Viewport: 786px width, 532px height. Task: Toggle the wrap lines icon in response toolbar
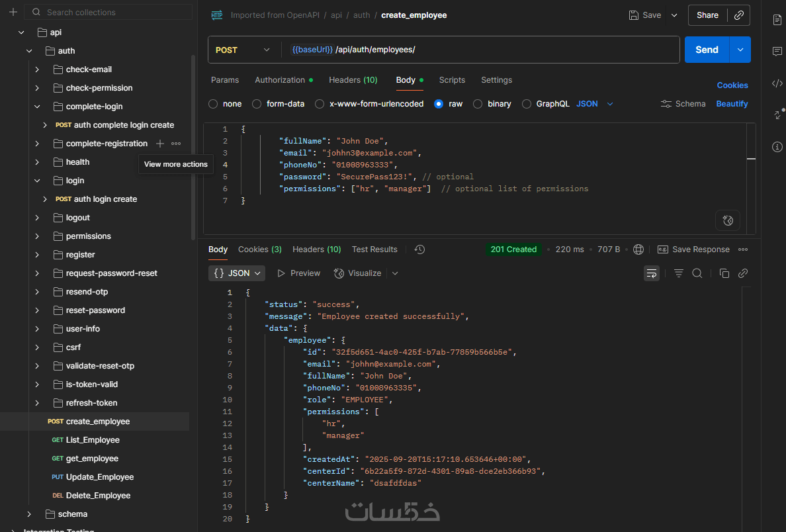(x=652, y=273)
